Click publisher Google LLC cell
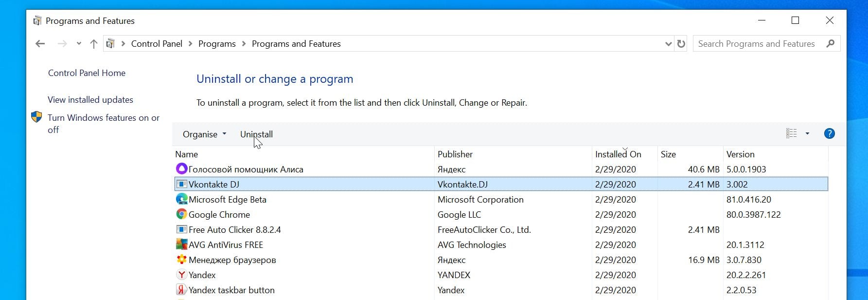The image size is (868, 300). pyautogui.click(x=459, y=215)
